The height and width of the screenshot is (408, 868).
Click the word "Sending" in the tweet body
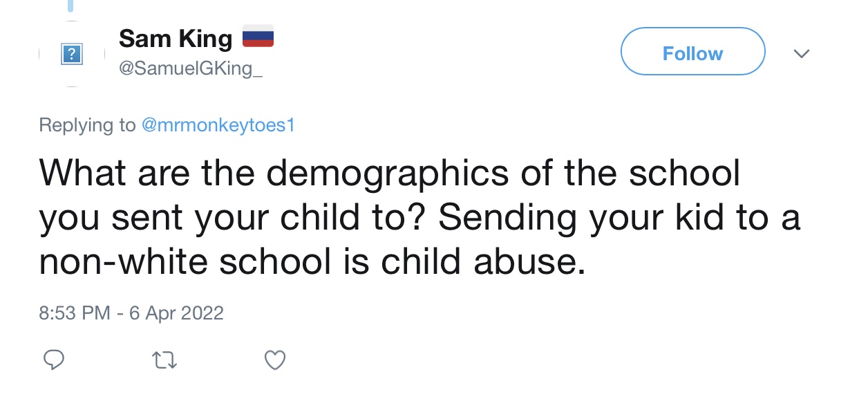tap(507, 218)
